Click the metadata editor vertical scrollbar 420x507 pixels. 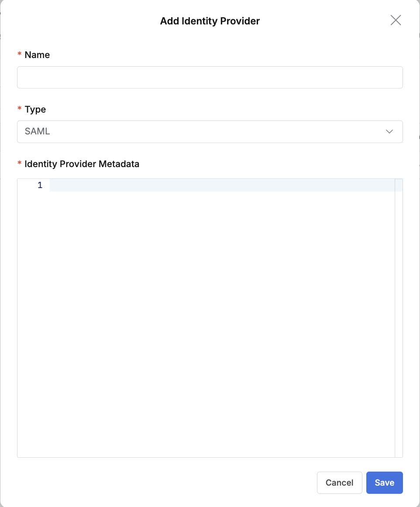(399, 318)
